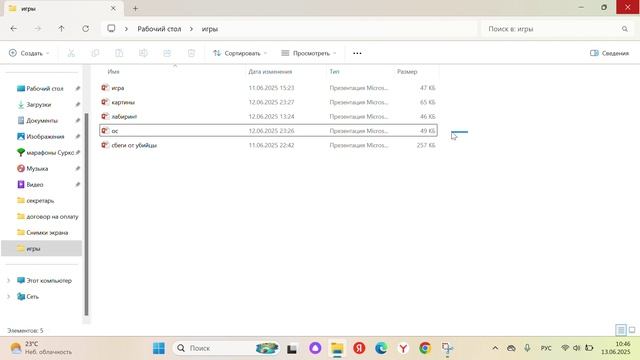Viewport: 640px width, 360px height.
Task: Toggle the Сведения details pane
Action: tap(609, 53)
